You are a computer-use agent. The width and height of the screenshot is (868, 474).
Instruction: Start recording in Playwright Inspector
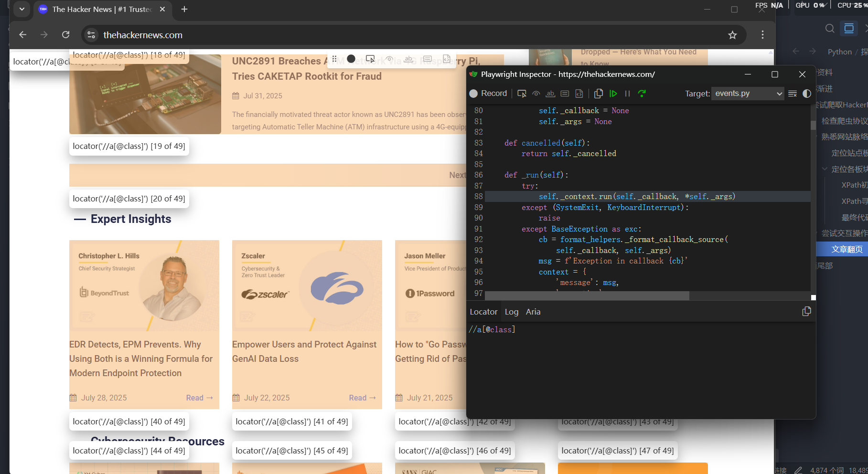[488, 94]
